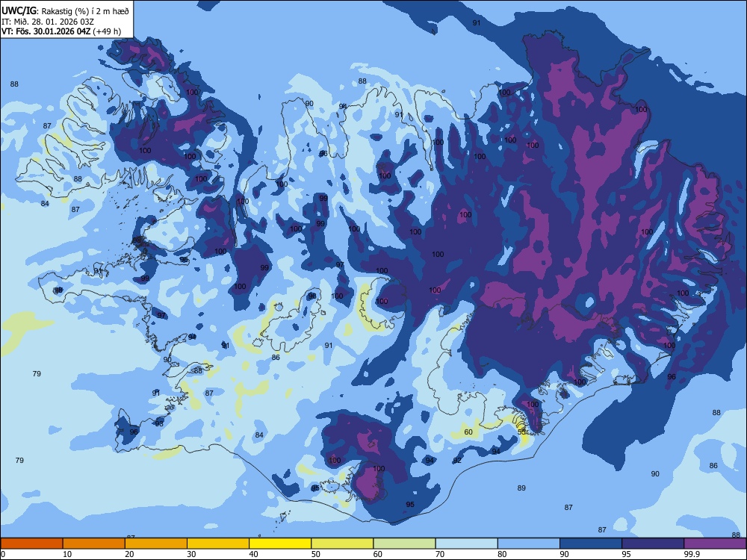Select the dark blue 90–95 legend swatch

click(591, 544)
